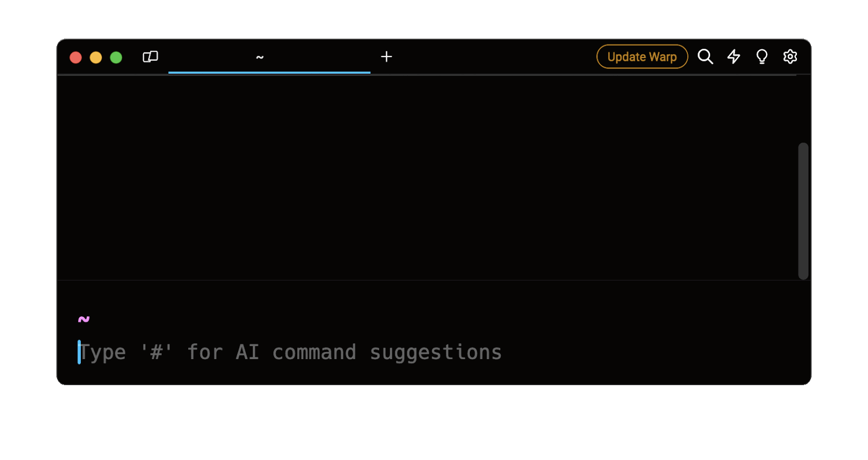Toggle AI suggestions via the lightbulb
The image size is (868, 460).
click(762, 56)
